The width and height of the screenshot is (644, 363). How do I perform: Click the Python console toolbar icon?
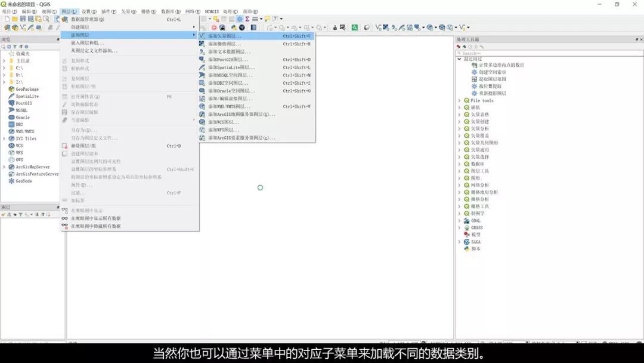(x=233, y=27)
